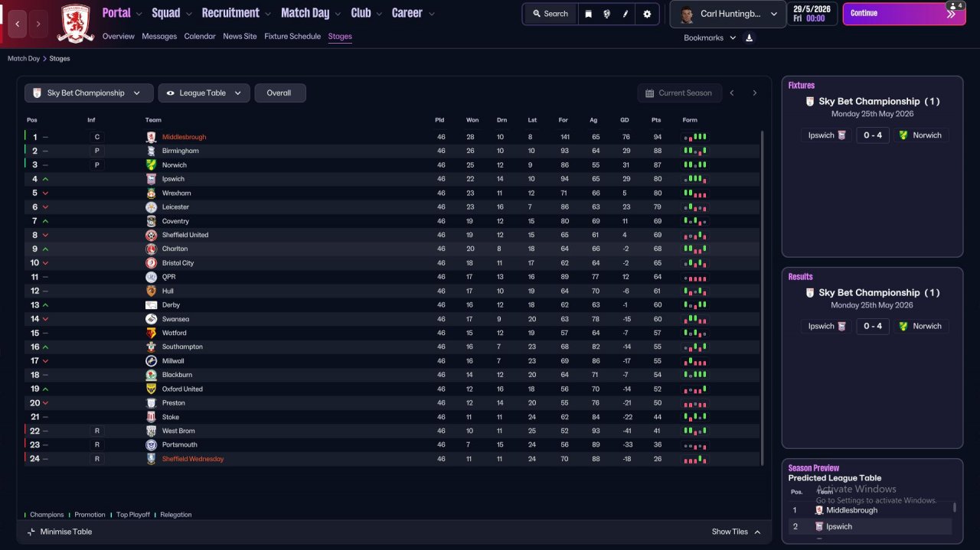Click the relegation R marker for West Brom
The image size is (980, 550).
pyautogui.click(x=97, y=431)
